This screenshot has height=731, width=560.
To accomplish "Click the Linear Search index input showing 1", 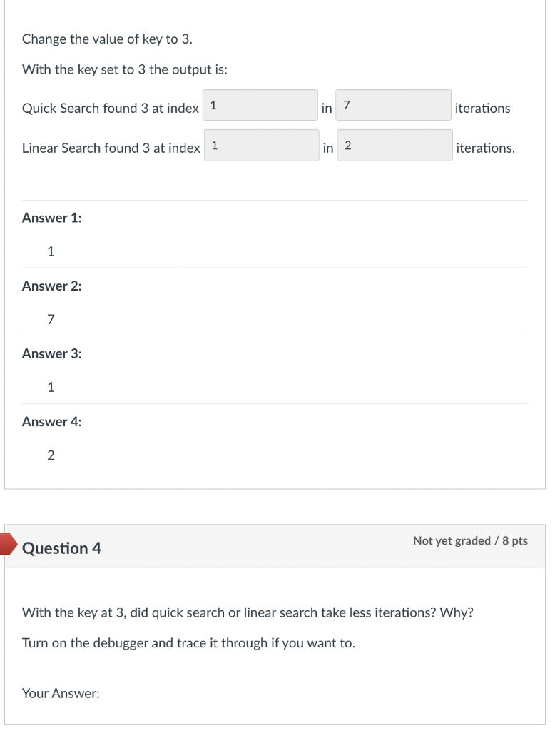I will (x=261, y=145).
